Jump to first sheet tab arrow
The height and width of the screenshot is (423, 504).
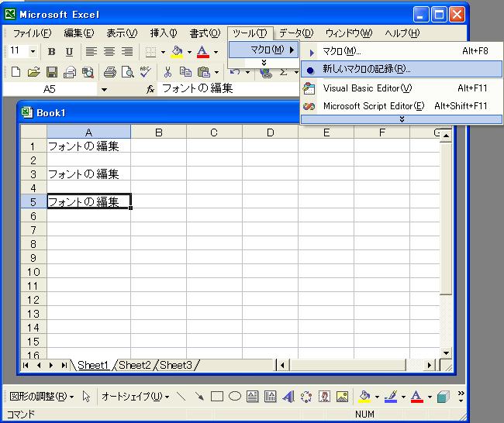point(26,365)
